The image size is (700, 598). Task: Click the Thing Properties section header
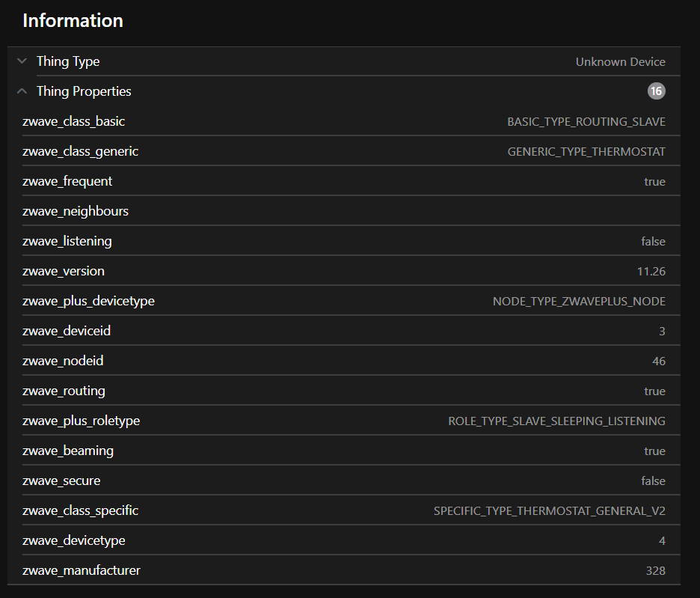84,91
